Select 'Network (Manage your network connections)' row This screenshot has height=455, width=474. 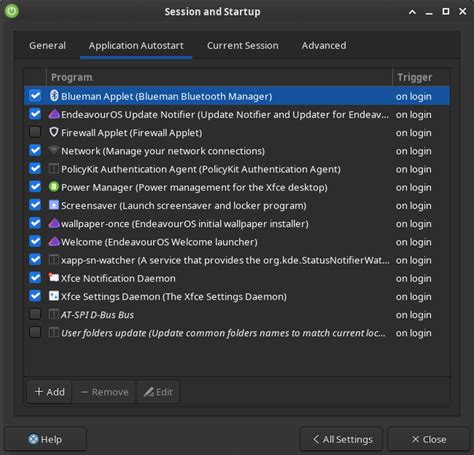pyautogui.click(x=237, y=151)
